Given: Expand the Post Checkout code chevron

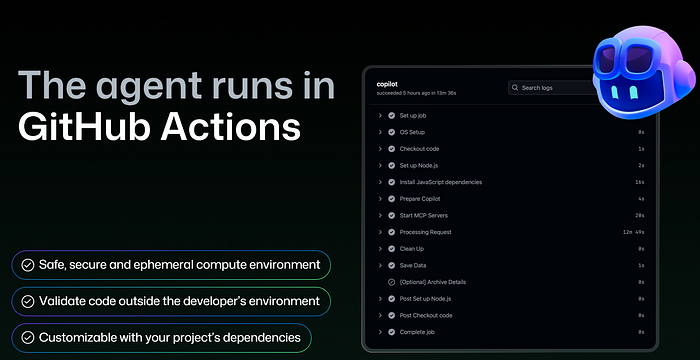Looking at the screenshot, I should pyautogui.click(x=380, y=315).
